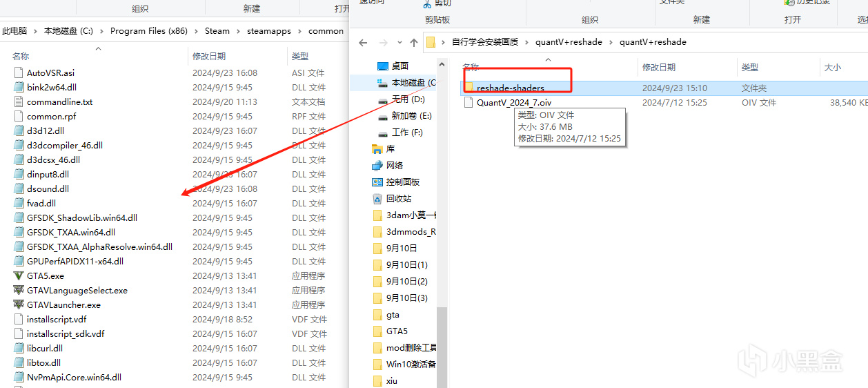The image size is (868, 388).
Task: Select d3dcompiler_46.dll file name
Action: tap(65, 146)
